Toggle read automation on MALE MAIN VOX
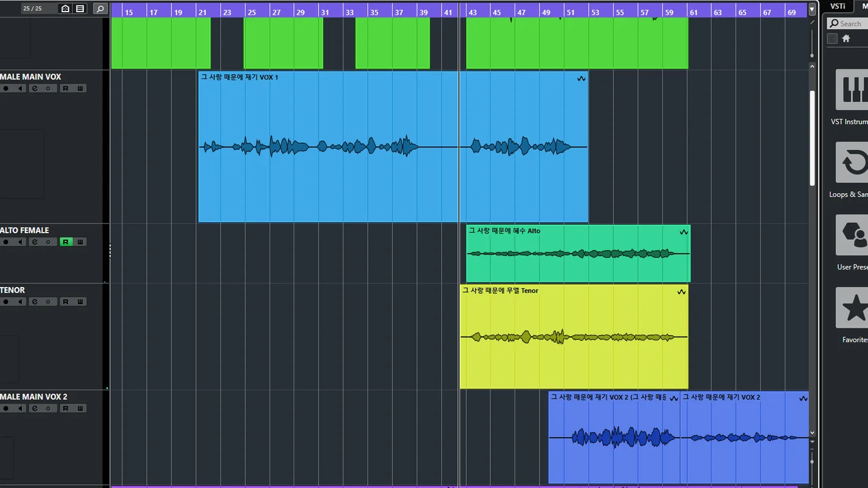 tap(66, 89)
